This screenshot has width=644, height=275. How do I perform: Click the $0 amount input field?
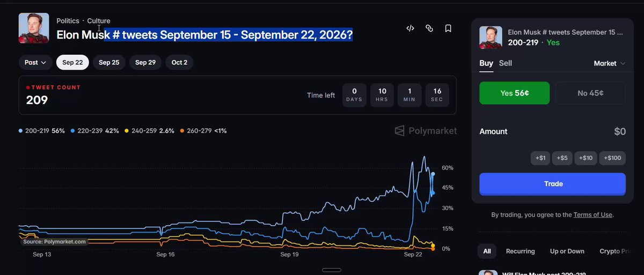[x=620, y=131]
